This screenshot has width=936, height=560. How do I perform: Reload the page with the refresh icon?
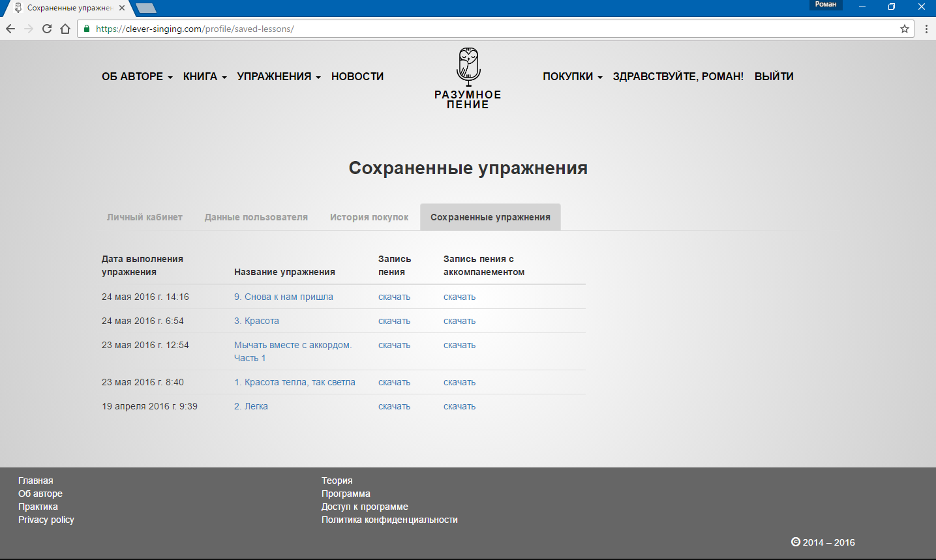click(47, 29)
